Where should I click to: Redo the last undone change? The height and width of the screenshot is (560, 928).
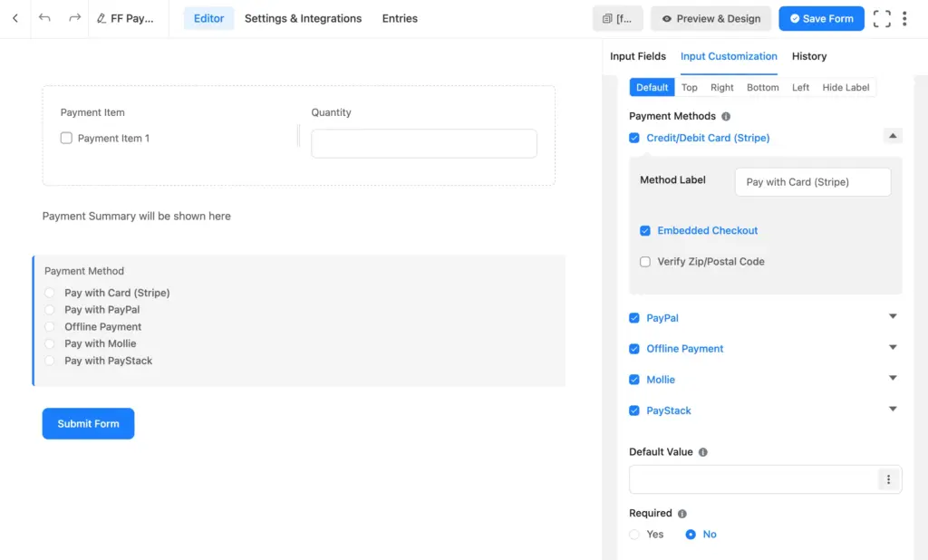pos(74,18)
